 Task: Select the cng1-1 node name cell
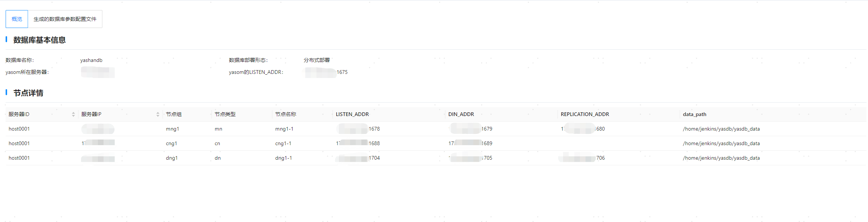coord(283,144)
